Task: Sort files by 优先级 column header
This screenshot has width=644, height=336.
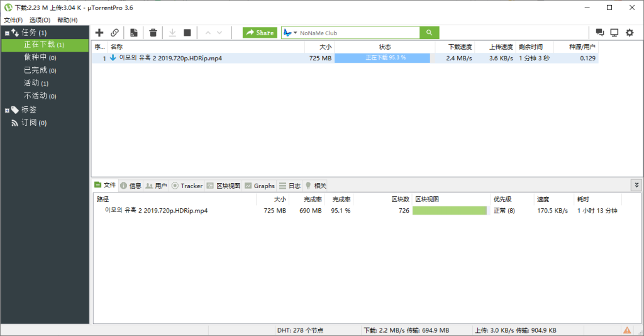Action: pos(512,199)
